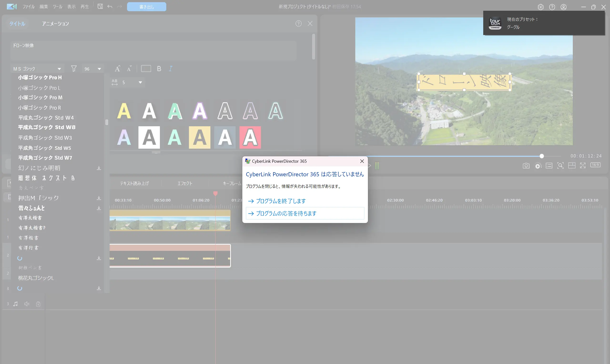Click the zoom magnifier icon under preview
This screenshot has height=364, width=610.
pos(560,166)
